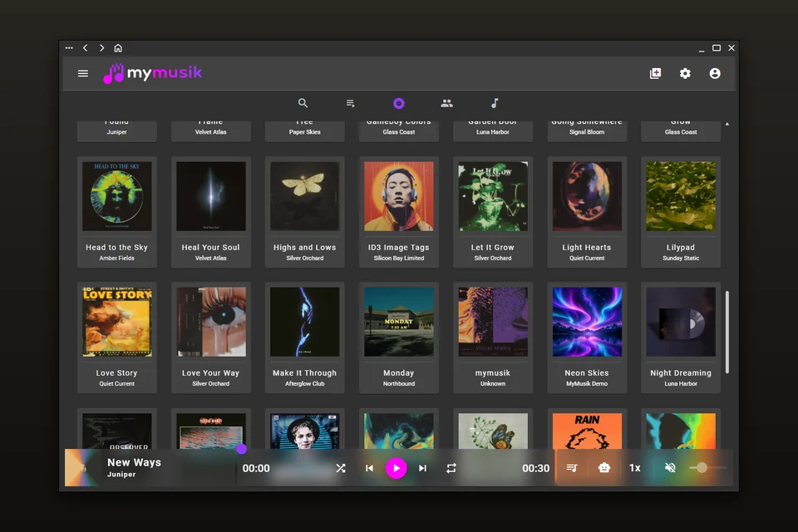Screen dimensions: 798x532
Task: Skip to the previous track
Action: click(369, 468)
